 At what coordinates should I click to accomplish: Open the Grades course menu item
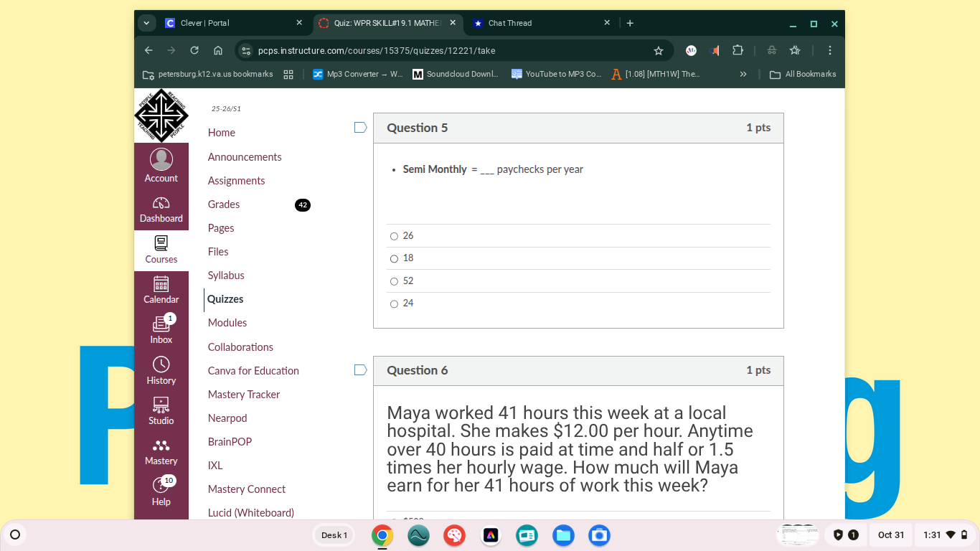click(224, 204)
